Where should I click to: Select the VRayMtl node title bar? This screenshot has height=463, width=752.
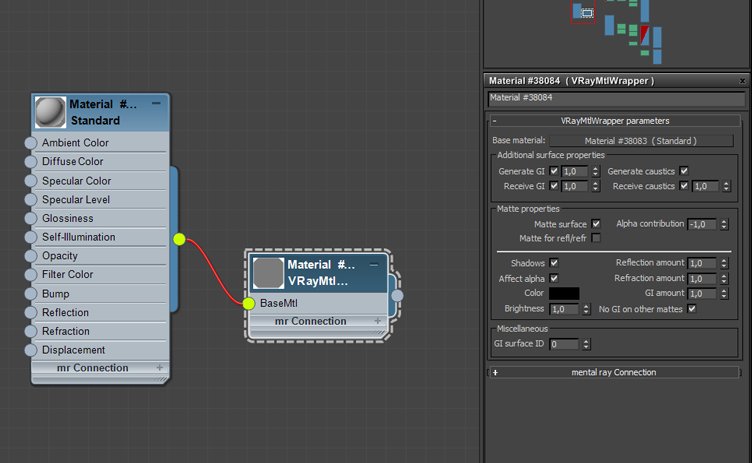(x=320, y=273)
